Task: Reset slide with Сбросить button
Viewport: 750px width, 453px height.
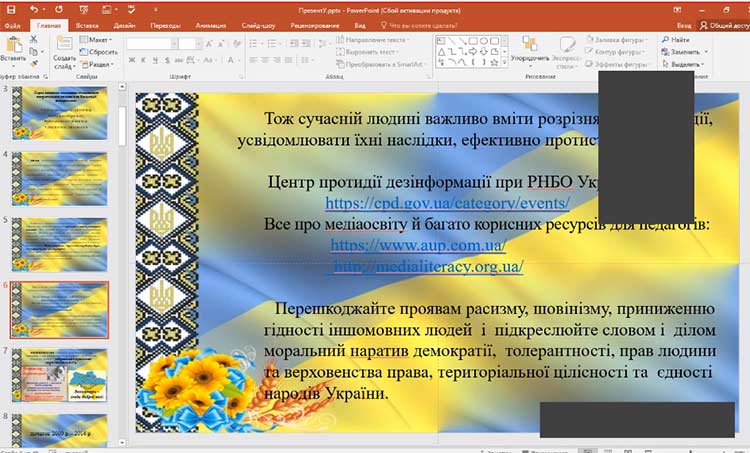Action: (x=100, y=51)
